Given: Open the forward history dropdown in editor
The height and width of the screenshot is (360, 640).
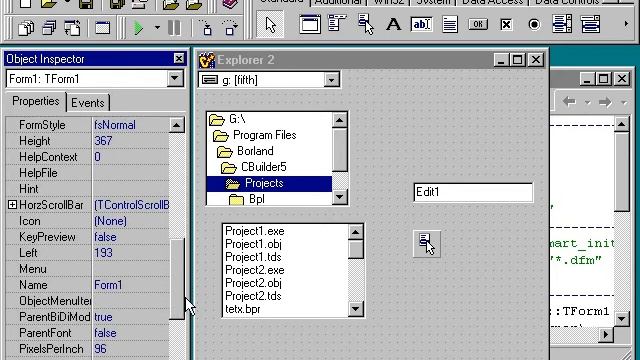Looking at the screenshot, I should coord(623,102).
